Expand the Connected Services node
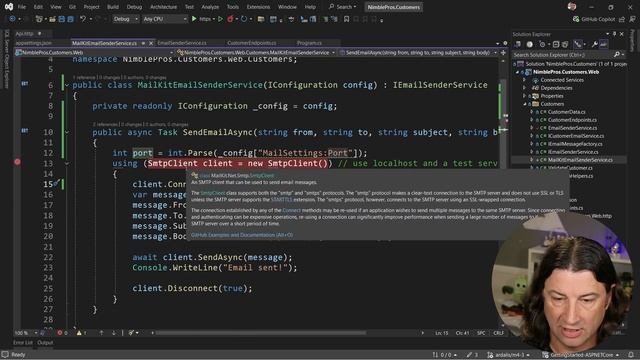This screenshot has height=360, width=640. (x=525, y=80)
